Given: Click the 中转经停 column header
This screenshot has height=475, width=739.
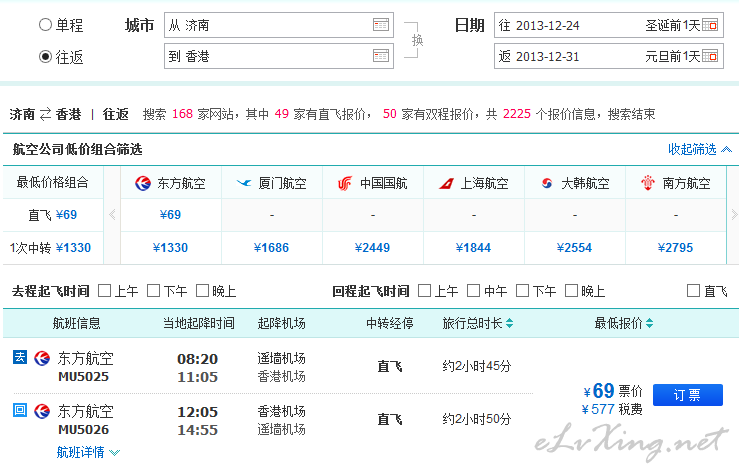Looking at the screenshot, I should pyautogui.click(x=390, y=323).
